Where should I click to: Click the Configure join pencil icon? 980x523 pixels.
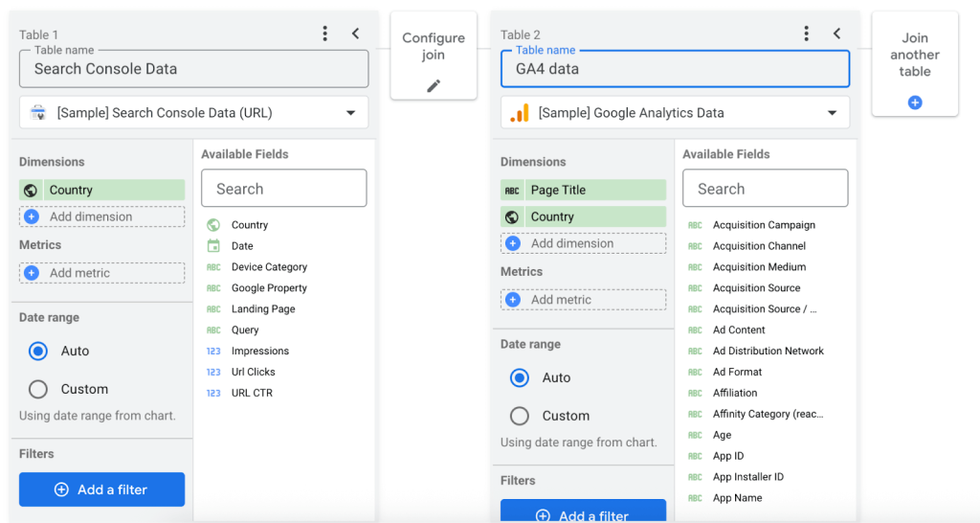(x=434, y=85)
